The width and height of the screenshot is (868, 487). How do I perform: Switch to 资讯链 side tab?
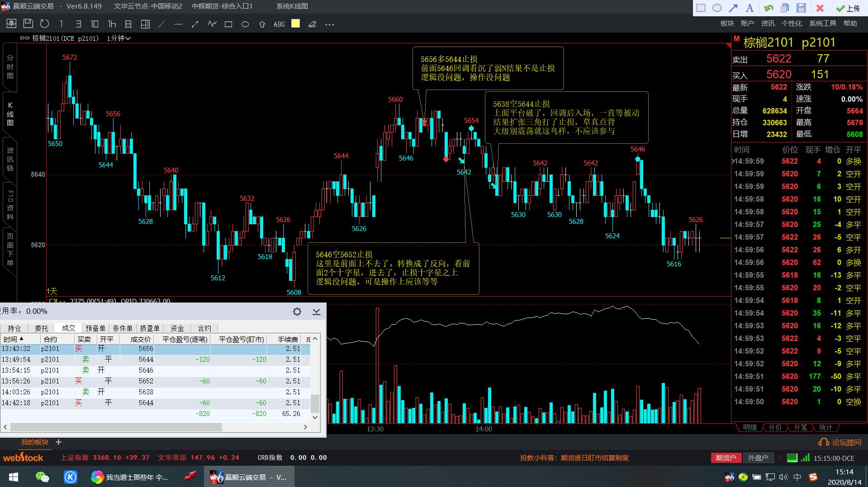pyautogui.click(x=10, y=159)
